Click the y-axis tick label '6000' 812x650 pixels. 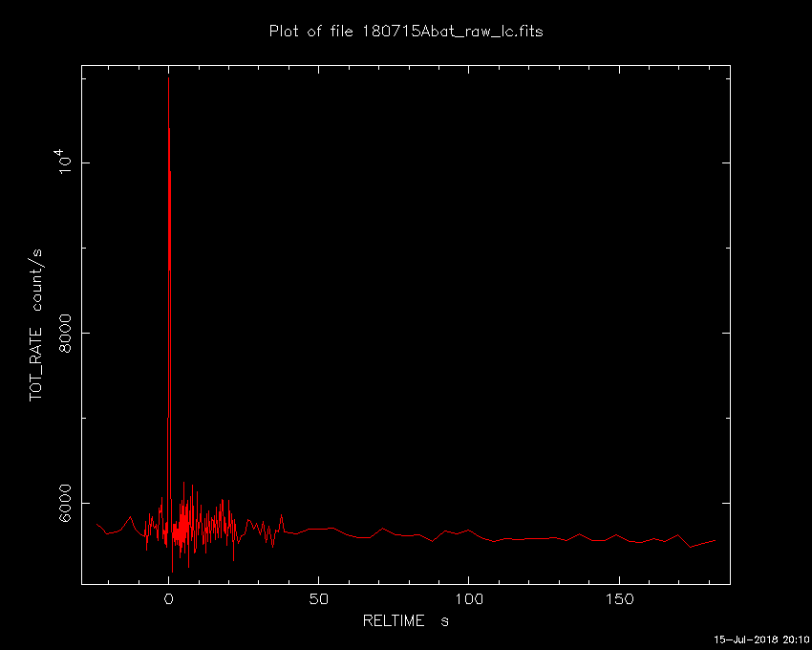pos(65,504)
